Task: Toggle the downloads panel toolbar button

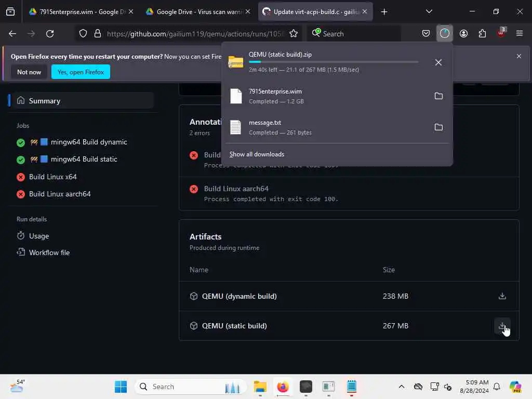Action: click(x=445, y=33)
